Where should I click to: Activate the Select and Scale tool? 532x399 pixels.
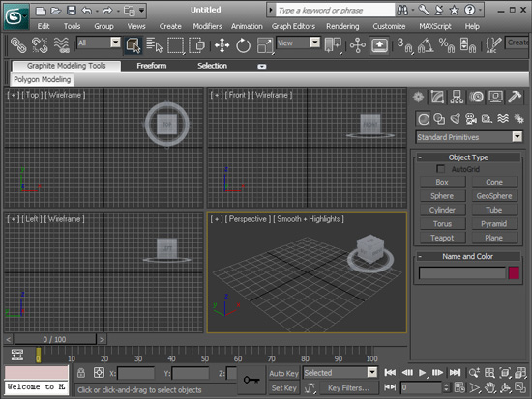(x=265, y=45)
